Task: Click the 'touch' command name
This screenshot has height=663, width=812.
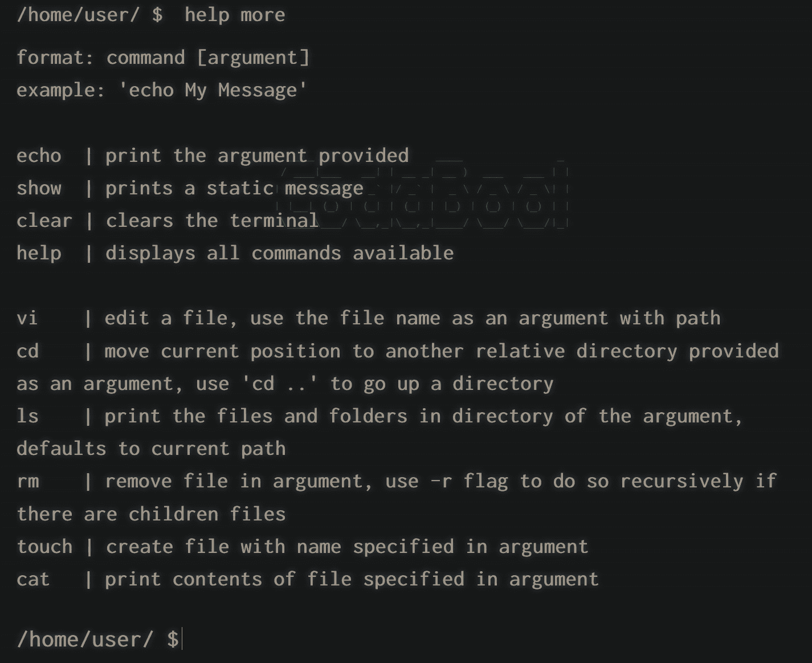Action: tap(44, 547)
